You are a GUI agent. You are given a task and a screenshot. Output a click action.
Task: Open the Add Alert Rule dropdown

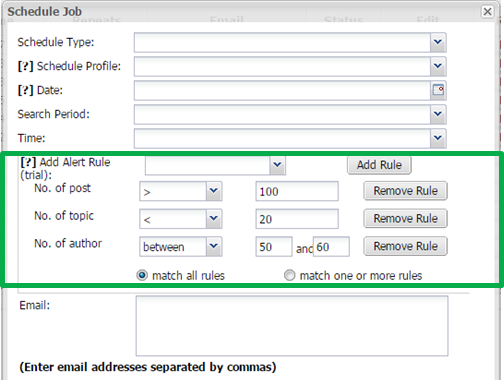[277, 165]
